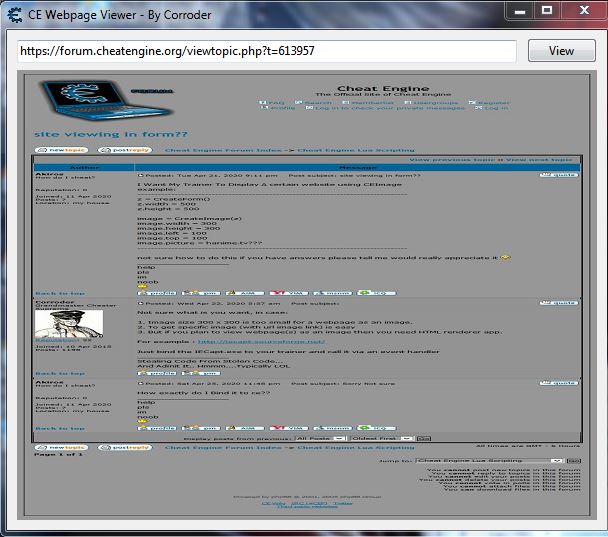Viewport: 608px width, 537px height.
Task: Click icq icon under Akiros's last post
Action: pyautogui.click(x=377, y=428)
